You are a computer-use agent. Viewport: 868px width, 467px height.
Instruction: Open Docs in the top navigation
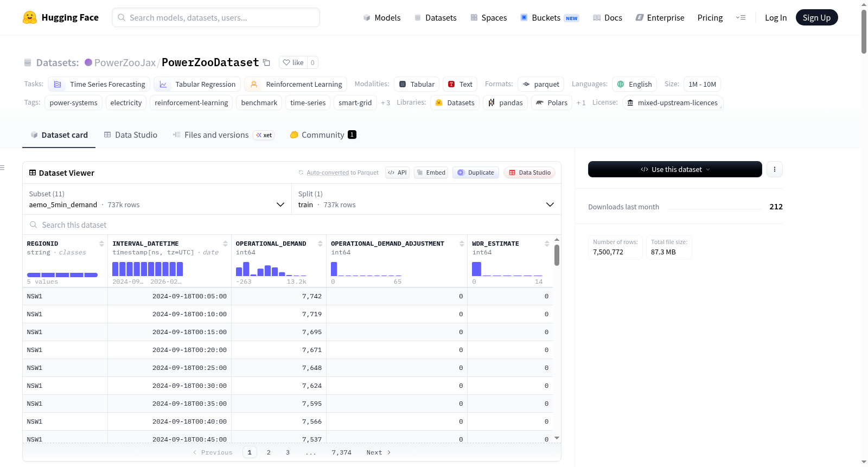608,18
